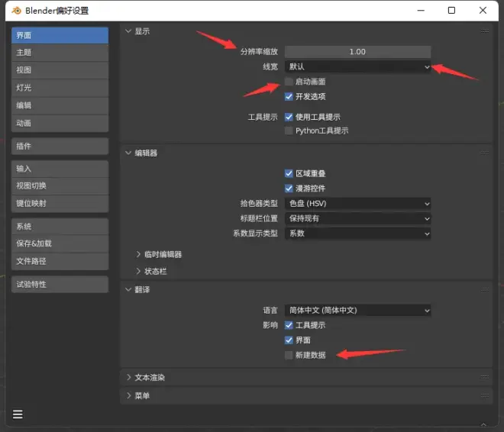Expand the 文本渲染 panel
Viewport: 504px width, 432px height.
click(128, 377)
